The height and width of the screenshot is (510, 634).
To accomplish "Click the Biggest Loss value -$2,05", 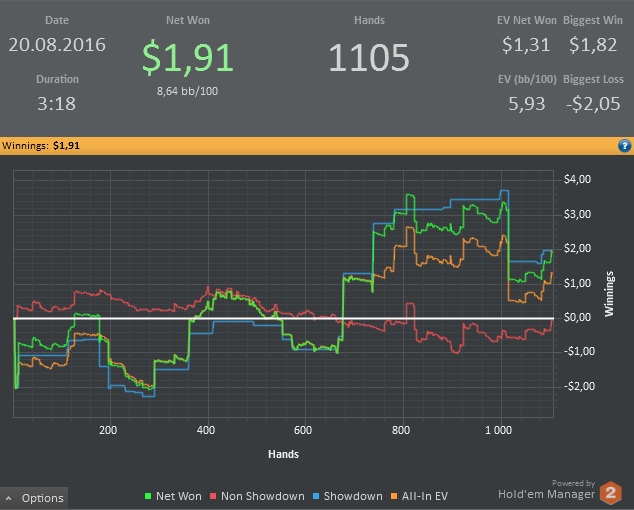I will pos(593,104).
